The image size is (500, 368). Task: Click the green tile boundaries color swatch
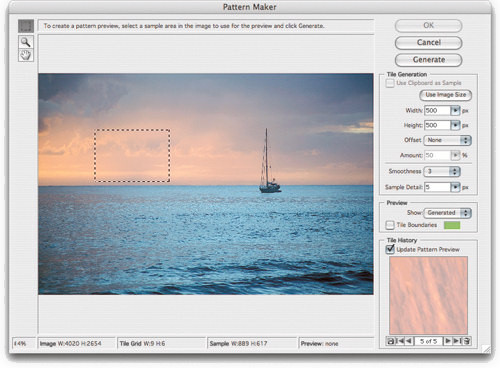pos(452,225)
